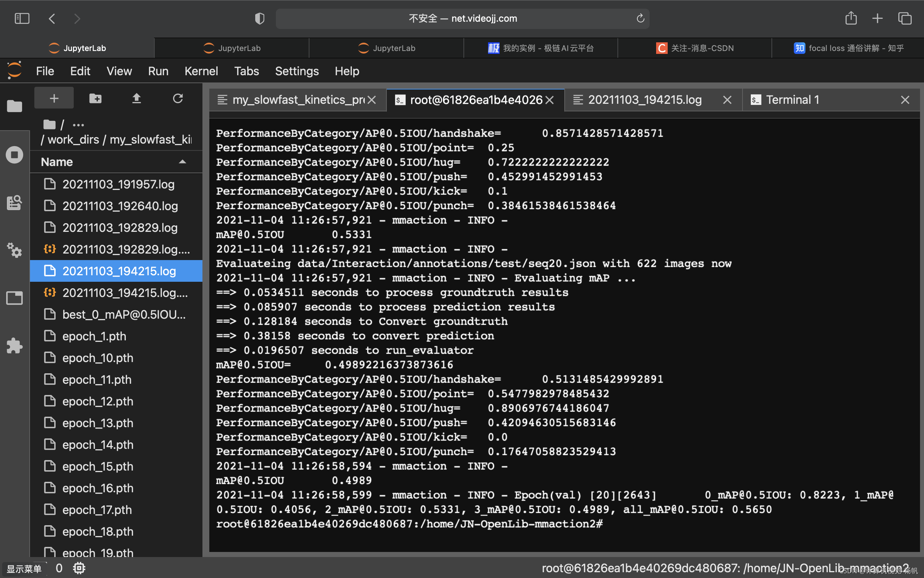This screenshot has height=578, width=924.
Task: Open the Open Tabs sidebar icon
Action: point(14,298)
